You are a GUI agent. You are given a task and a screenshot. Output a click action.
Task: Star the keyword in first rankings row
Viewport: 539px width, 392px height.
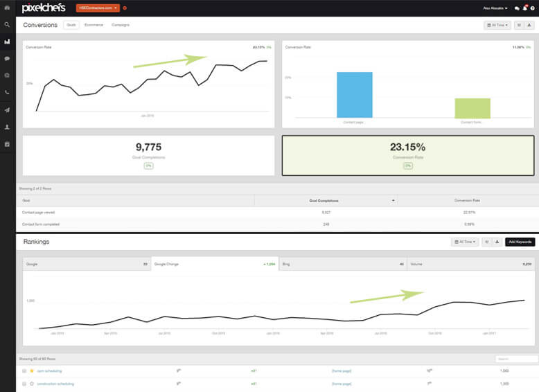[32, 371]
